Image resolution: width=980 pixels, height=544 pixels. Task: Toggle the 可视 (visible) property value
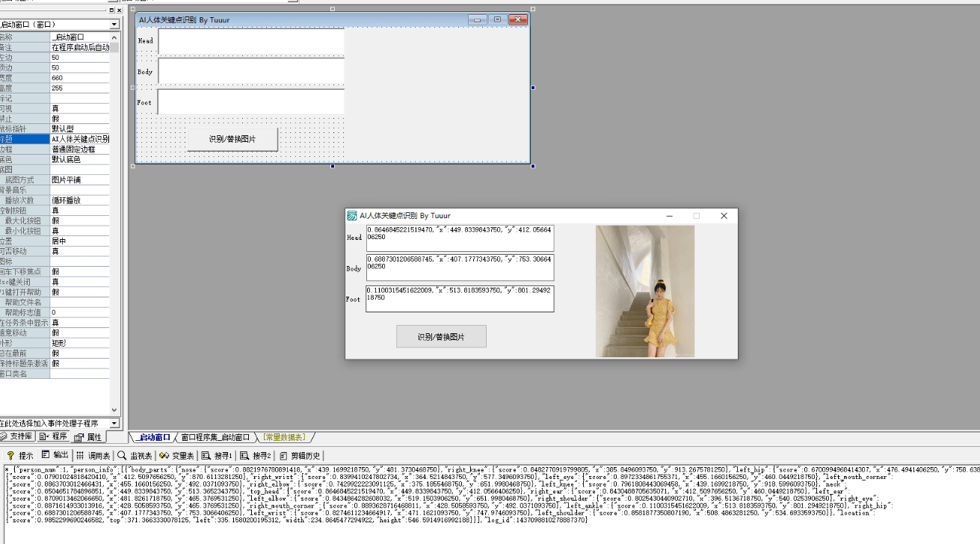79,108
